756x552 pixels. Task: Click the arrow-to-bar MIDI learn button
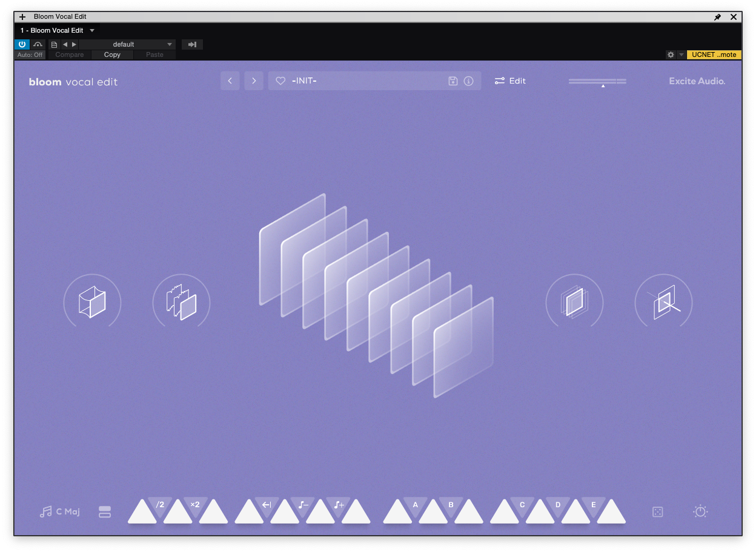192,44
